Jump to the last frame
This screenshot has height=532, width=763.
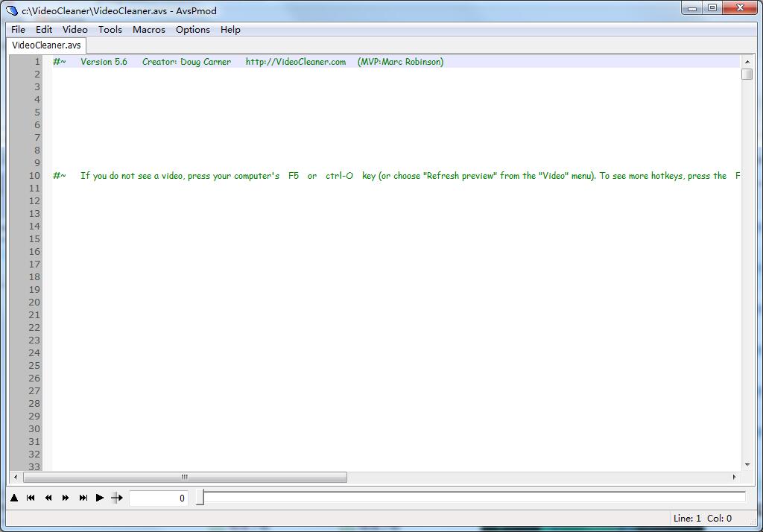tap(83, 498)
